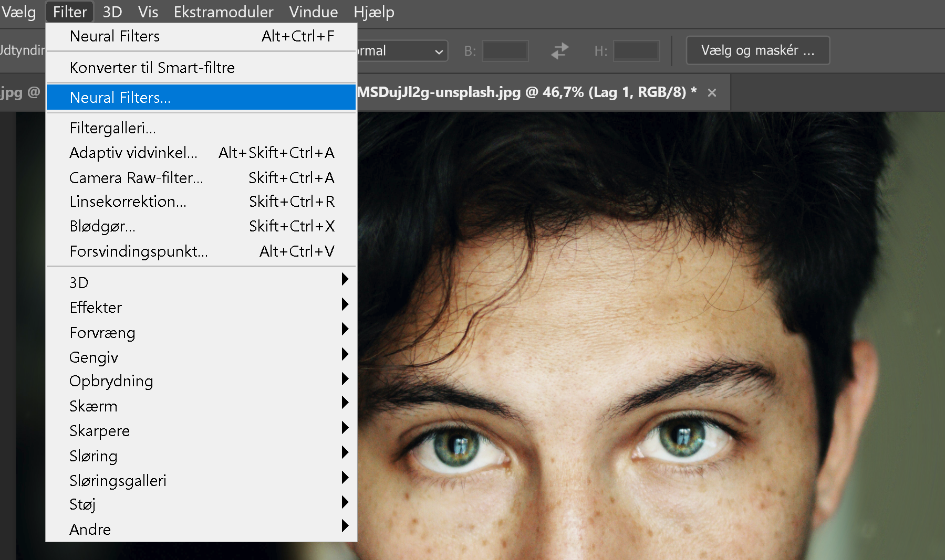The width and height of the screenshot is (945, 560).
Task: Open the Vindue menu
Action: tap(313, 12)
